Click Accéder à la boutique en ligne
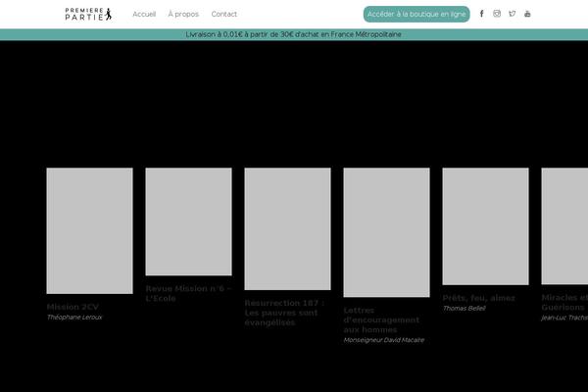 pyautogui.click(x=416, y=15)
